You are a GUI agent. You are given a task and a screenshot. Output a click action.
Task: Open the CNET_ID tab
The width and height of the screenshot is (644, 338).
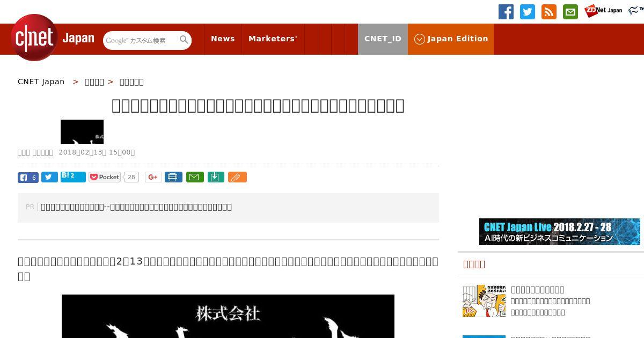383,39
